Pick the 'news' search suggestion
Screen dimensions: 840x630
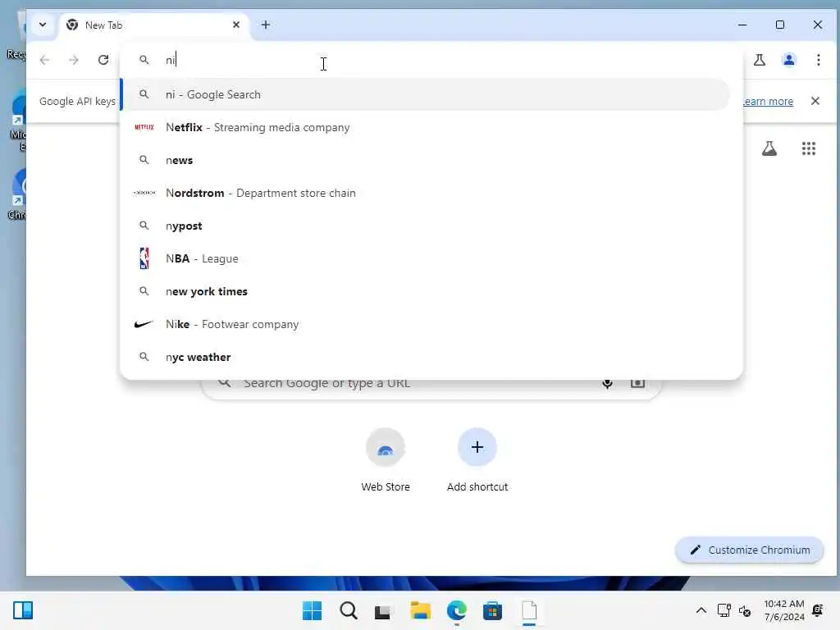pos(426,160)
